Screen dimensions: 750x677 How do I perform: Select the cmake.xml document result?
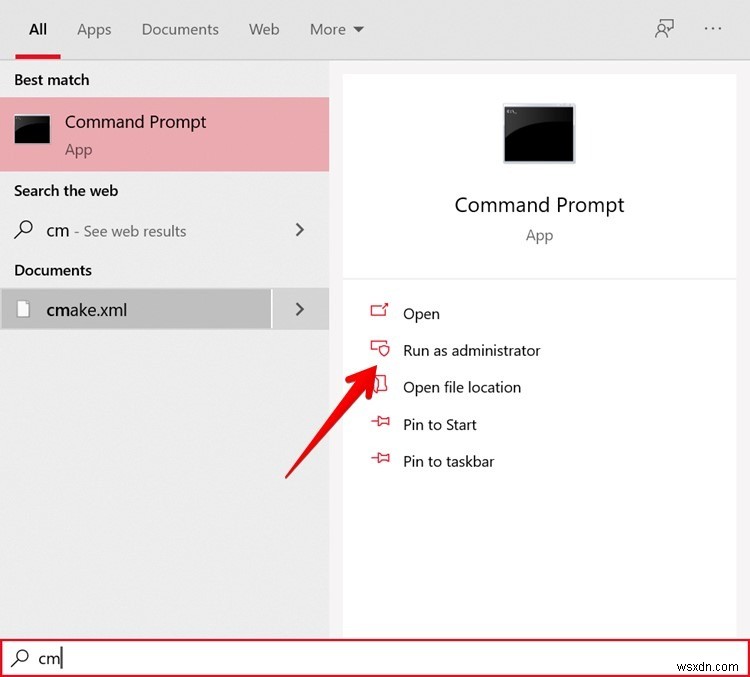[x=136, y=309]
